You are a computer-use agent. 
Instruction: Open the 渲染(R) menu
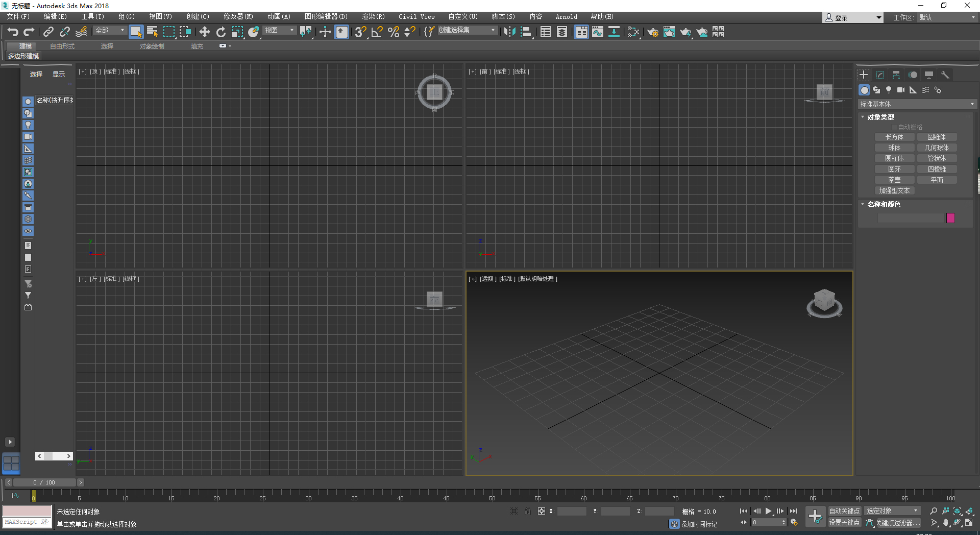coord(374,17)
